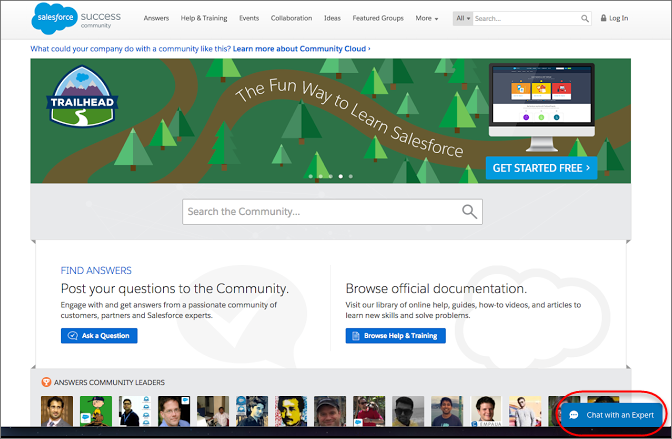
Task: Open the Ideas nav item
Action: tap(332, 18)
